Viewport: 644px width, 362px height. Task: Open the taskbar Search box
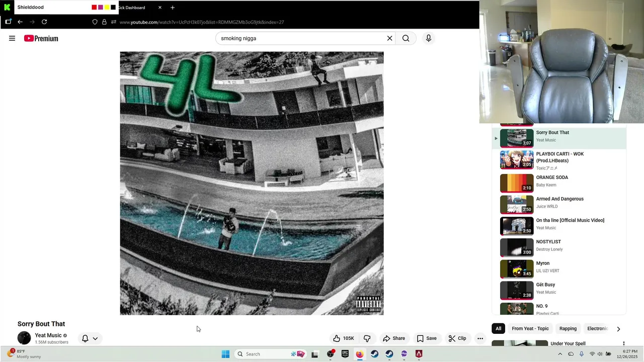pyautogui.click(x=271, y=354)
